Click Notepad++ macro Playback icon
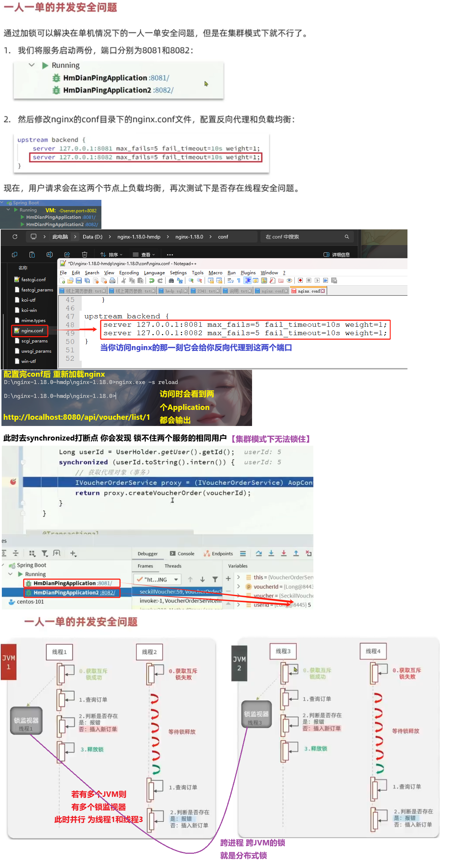 click(317, 280)
